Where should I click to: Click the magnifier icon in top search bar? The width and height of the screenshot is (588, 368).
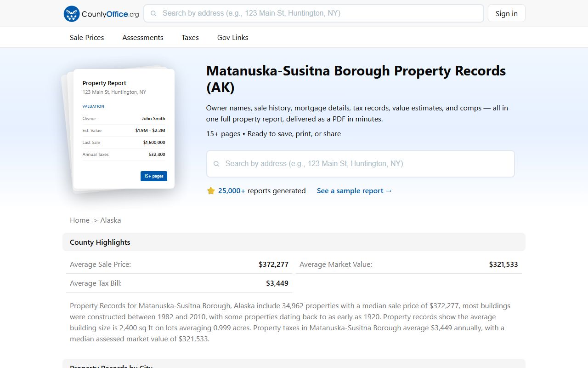(x=154, y=13)
